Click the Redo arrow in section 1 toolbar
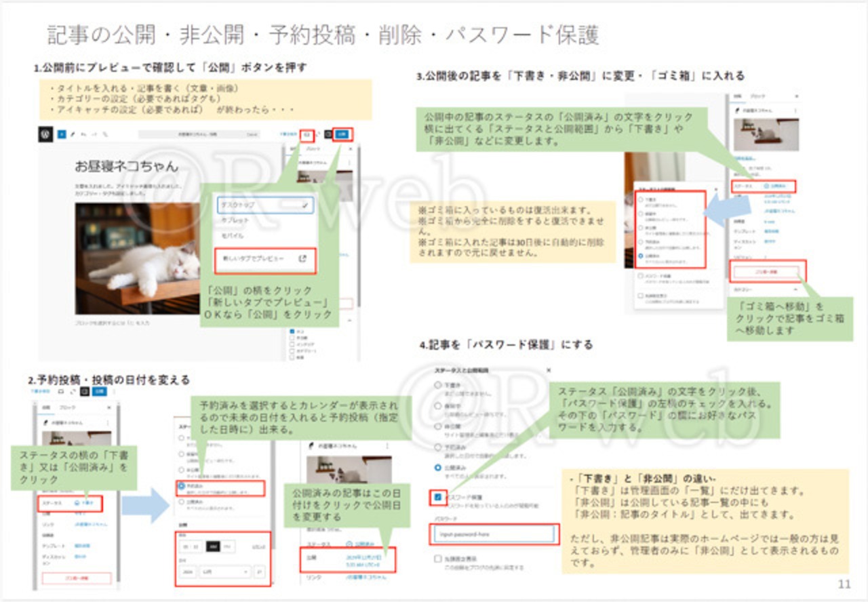The width and height of the screenshot is (868, 602). (94, 134)
